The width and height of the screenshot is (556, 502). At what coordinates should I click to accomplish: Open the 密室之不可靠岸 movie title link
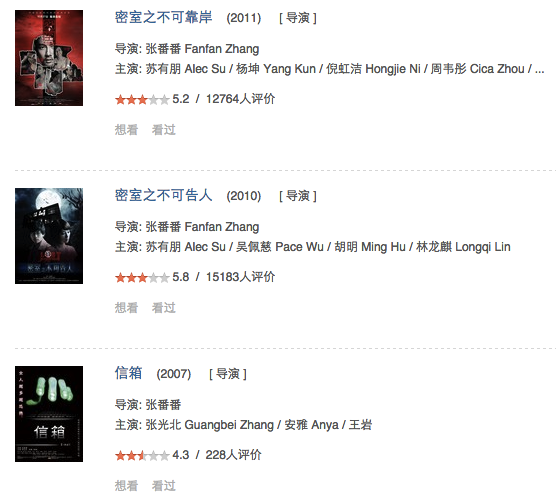(x=163, y=17)
